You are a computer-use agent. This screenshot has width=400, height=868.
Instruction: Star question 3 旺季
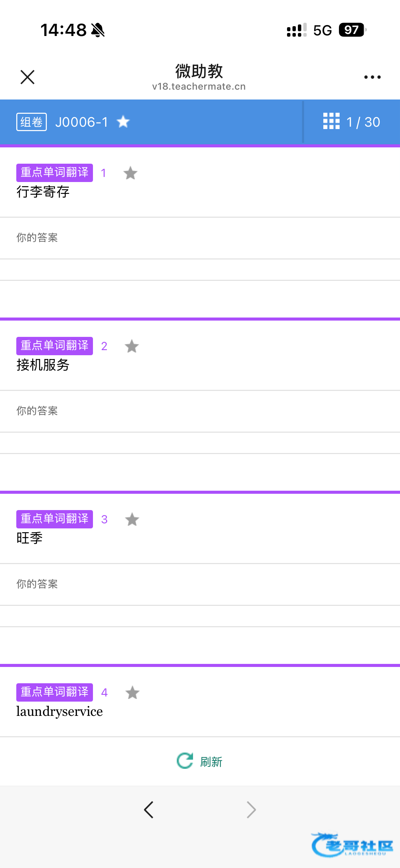click(x=132, y=520)
